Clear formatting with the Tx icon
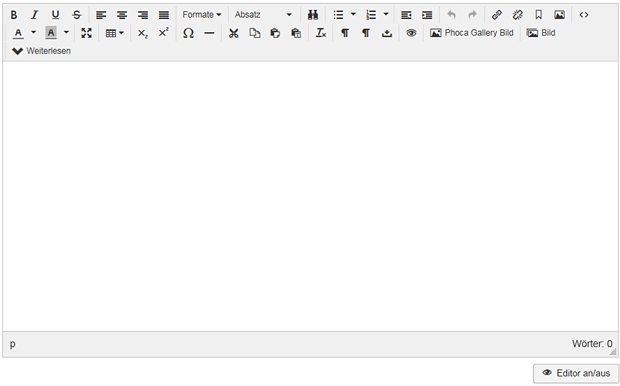Viewport: 620px width, 386px height. 321,33
